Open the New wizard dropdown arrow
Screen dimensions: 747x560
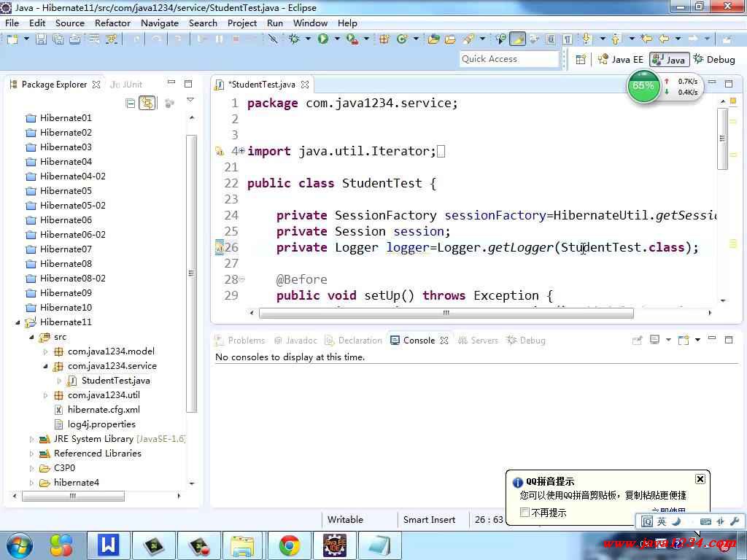pyautogui.click(x=26, y=39)
